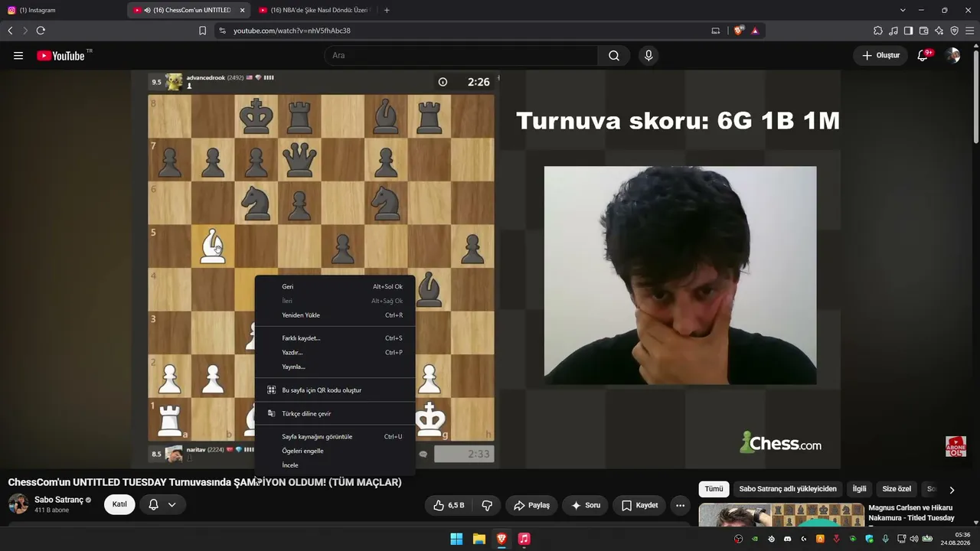Choose 'Yazdır...' from the context menu
This screenshot has width=980, height=551.
coord(335,353)
